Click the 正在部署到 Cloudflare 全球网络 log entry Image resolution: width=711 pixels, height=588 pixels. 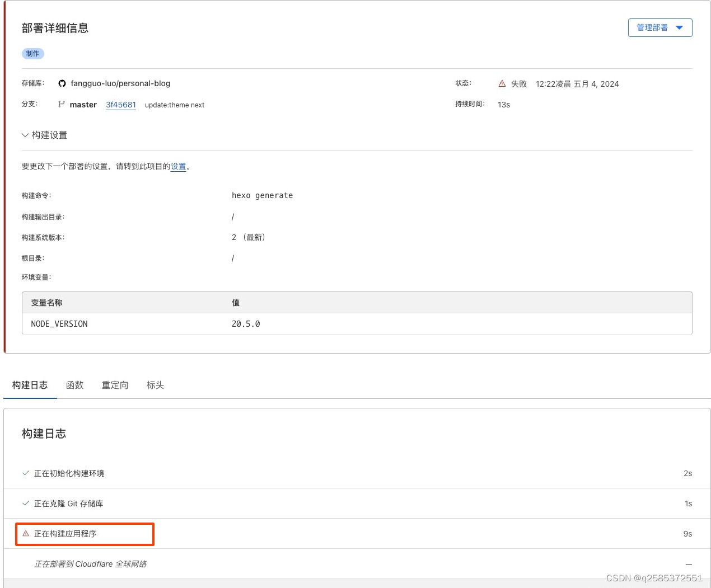[90, 564]
